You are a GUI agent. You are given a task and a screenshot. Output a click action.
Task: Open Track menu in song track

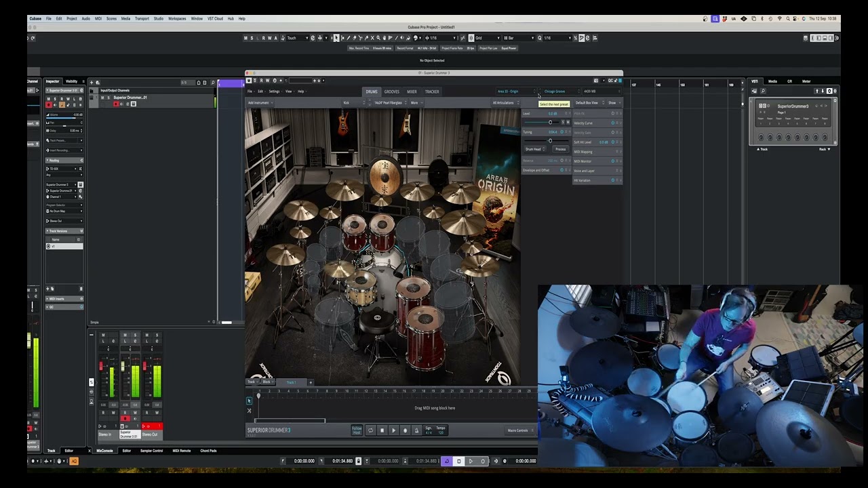pyautogui.click(x=252, y=382)
